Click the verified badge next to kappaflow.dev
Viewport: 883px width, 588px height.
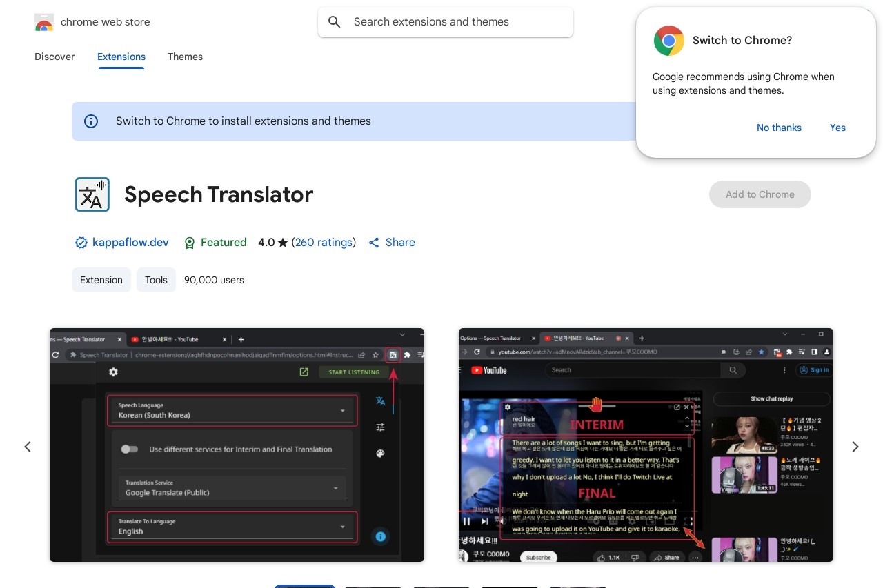(x=81, y=243)
